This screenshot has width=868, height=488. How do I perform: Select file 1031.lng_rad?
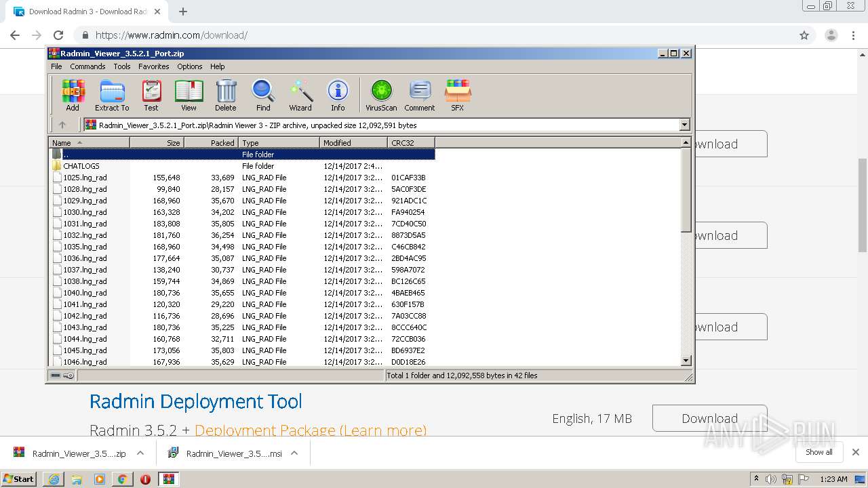tap(241, 224)
